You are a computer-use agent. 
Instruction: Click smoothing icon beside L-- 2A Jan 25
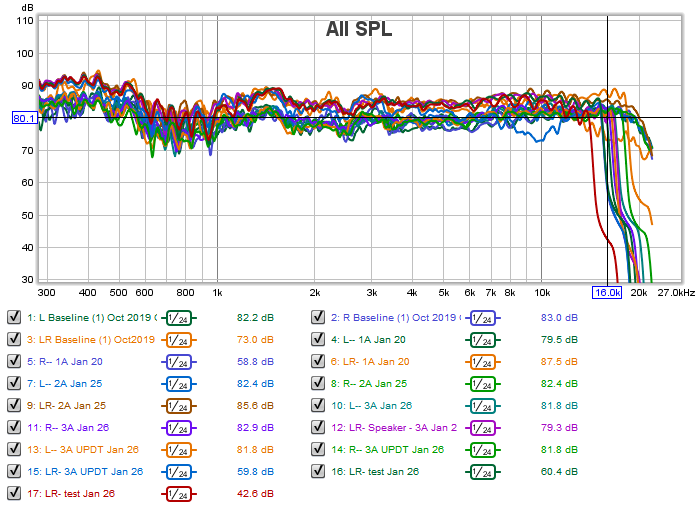pyautogui.click(x=179, y=383)
